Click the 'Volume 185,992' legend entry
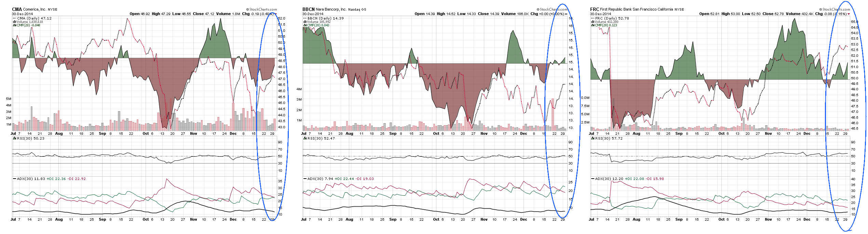Screen dimensions: 868x234 click(x=319, y=22)
